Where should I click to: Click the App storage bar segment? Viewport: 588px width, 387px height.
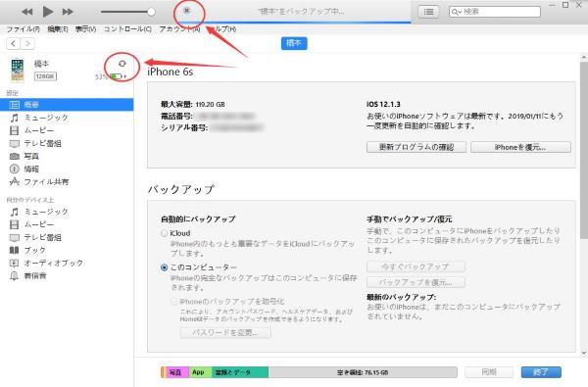200,372
